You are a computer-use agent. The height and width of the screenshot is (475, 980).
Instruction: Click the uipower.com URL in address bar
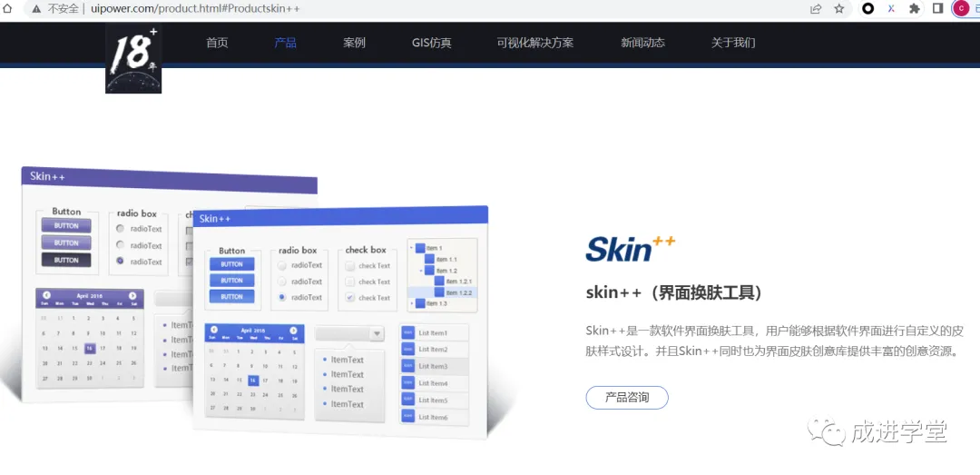195,9
